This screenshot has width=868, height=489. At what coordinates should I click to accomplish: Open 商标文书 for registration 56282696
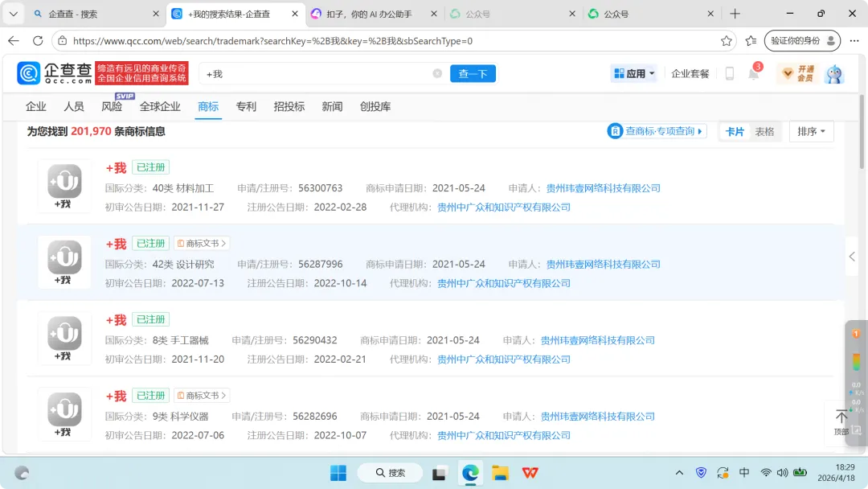pos(202,396)
